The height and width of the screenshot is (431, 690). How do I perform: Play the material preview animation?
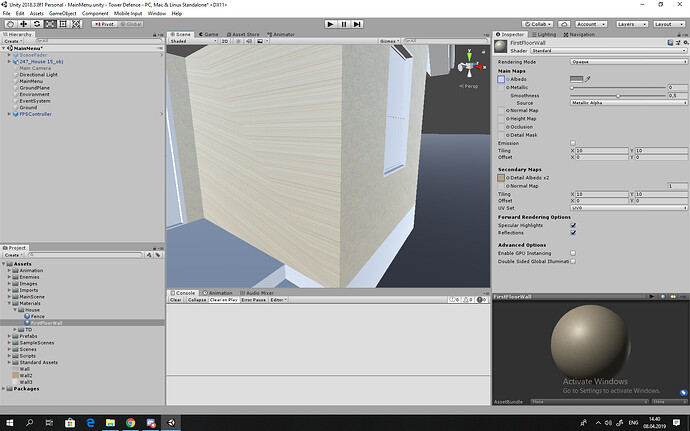coord(651,297)
